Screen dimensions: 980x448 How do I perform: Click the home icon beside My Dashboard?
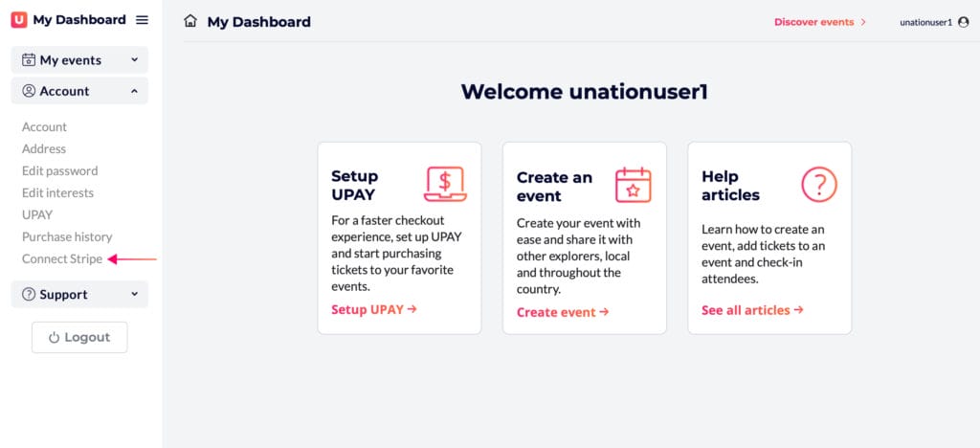pos(190,21)
